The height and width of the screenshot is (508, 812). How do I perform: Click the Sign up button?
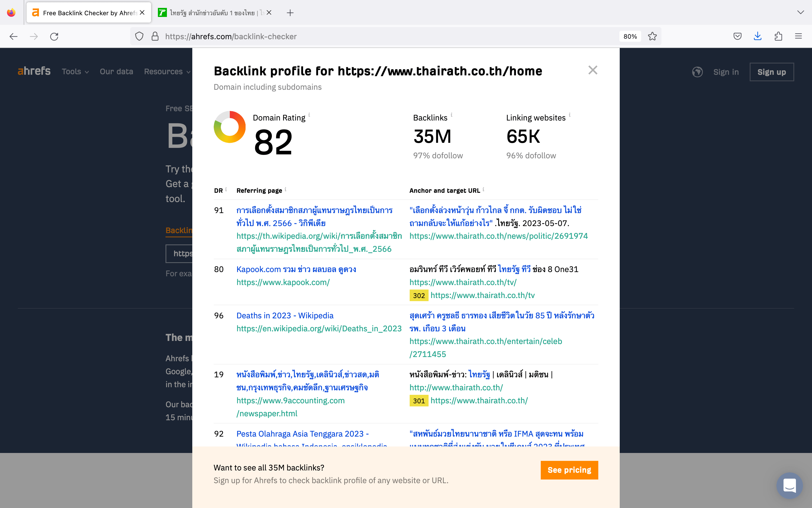[771, 72]
